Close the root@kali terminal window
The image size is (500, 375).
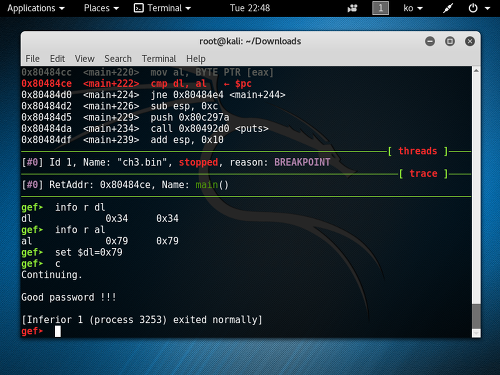[470, 41]
